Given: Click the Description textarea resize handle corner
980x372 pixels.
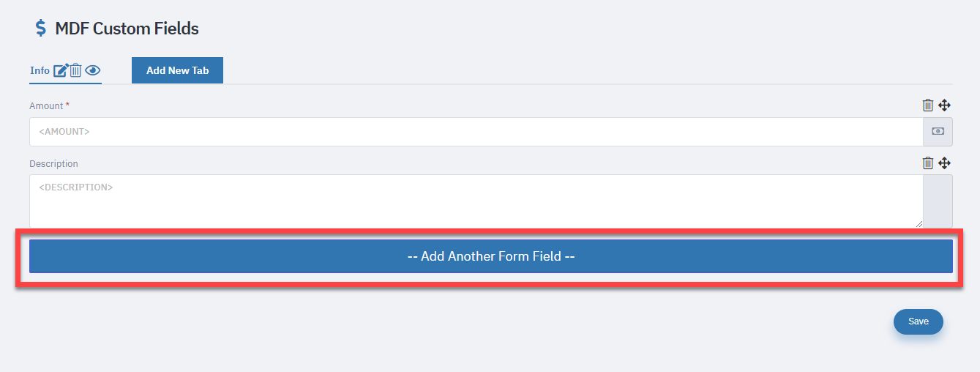Looking at the screenshot, I should click(919, 224).
